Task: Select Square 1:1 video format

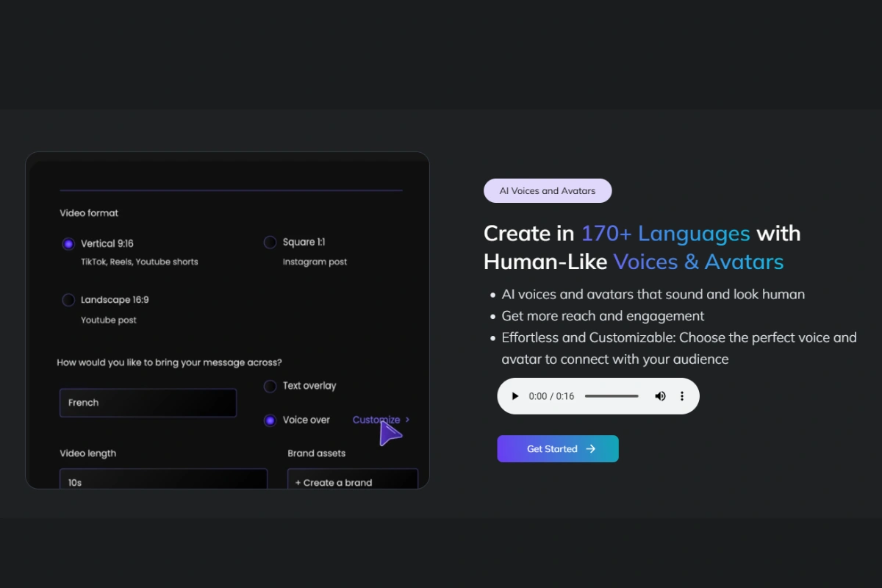Action: (x=270, y=243)
